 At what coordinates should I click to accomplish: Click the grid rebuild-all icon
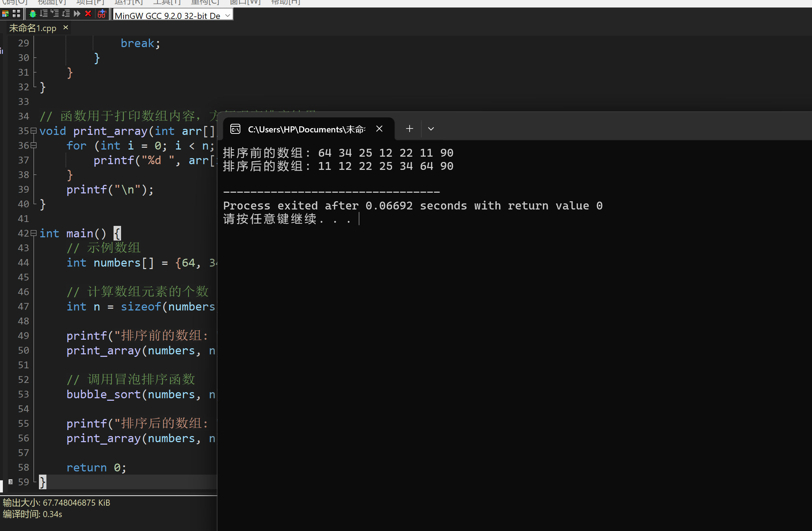[x=16, y=14]
